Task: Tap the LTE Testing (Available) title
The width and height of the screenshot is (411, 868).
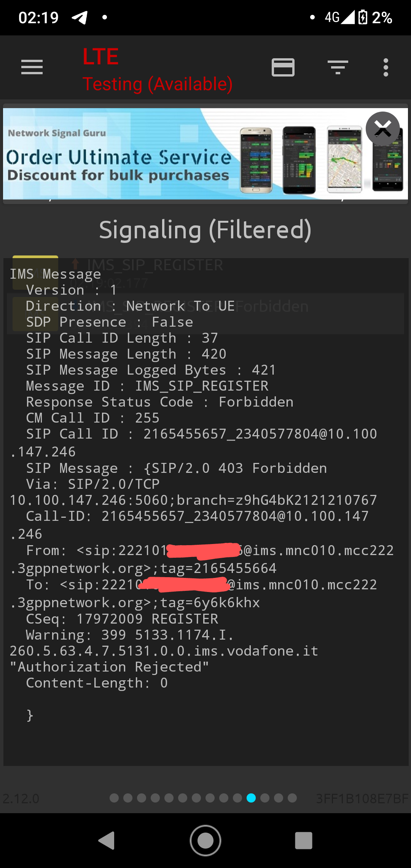Action: 157,70
